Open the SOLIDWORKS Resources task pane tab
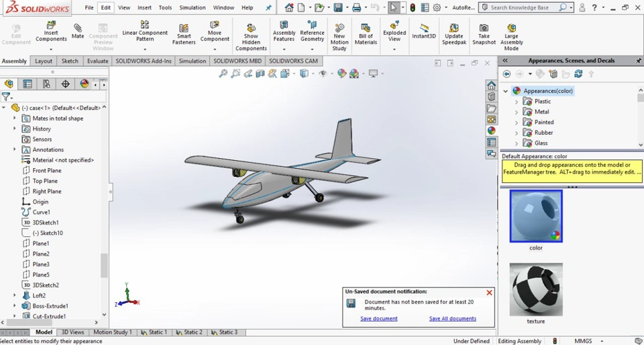 (x=491, y=85)
